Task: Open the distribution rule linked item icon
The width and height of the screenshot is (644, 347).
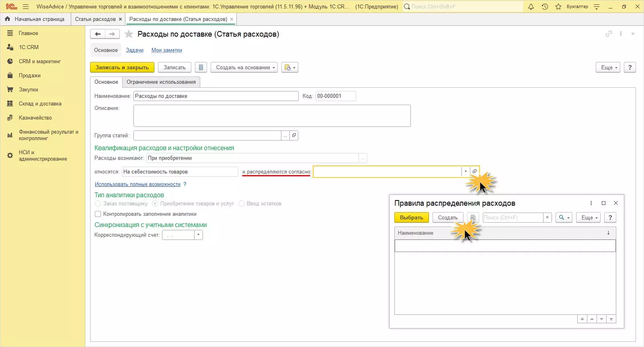Action: [474, 171]
